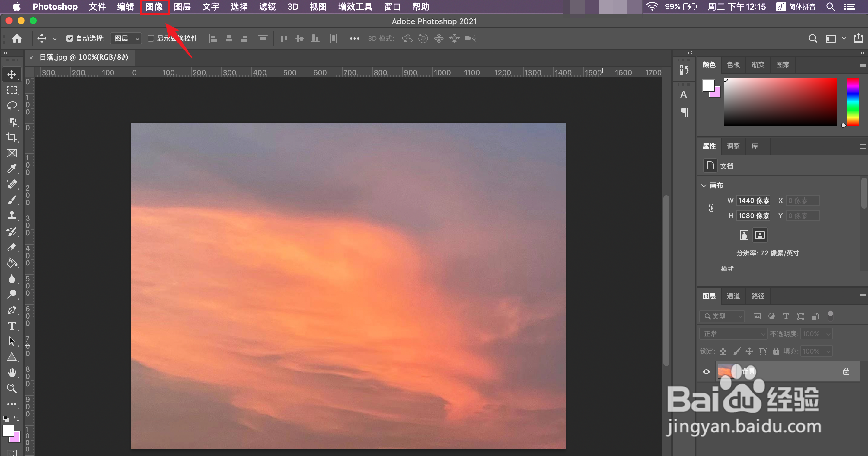Select the Horizontal Type tool
The height and width of the screenshot is (456, 868).
(12, 326)
